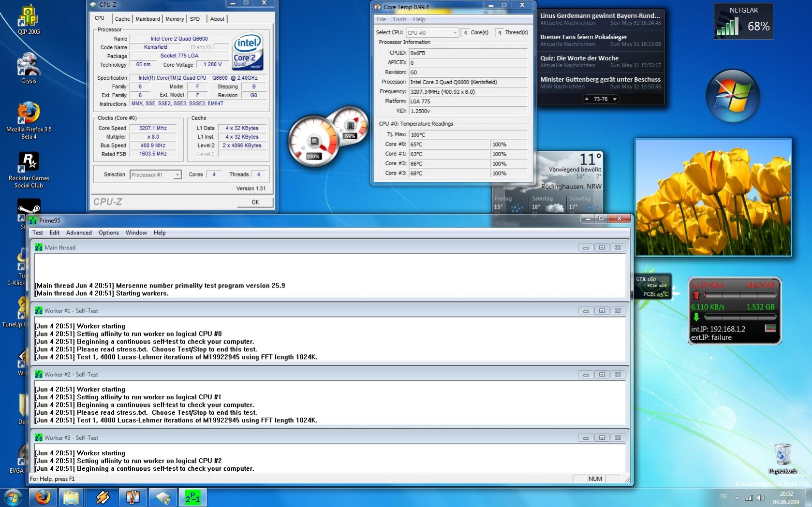Select the CPU tab in CPU-Z
This screenshot has width=812, height=507.
100,18
